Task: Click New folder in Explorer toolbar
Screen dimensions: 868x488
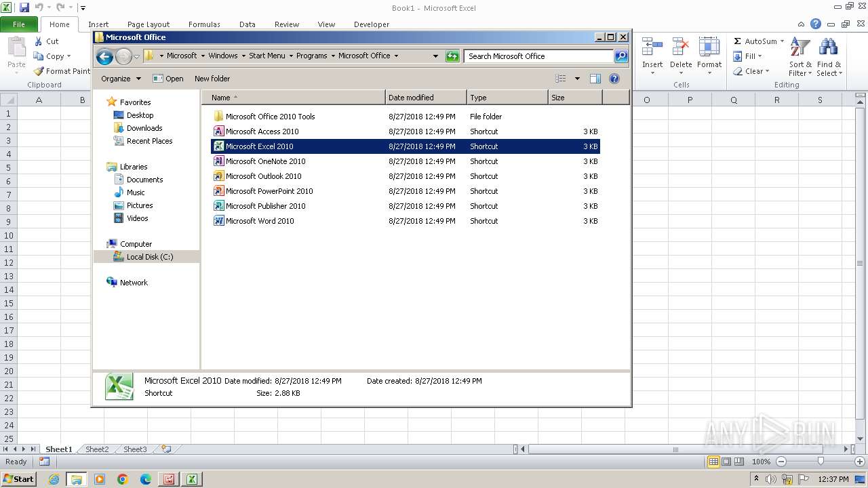Action: click(212, 79)
